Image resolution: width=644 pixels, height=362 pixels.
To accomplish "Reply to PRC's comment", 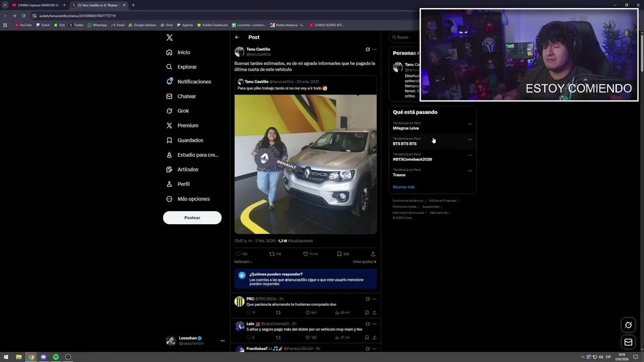I will point(249,313).
